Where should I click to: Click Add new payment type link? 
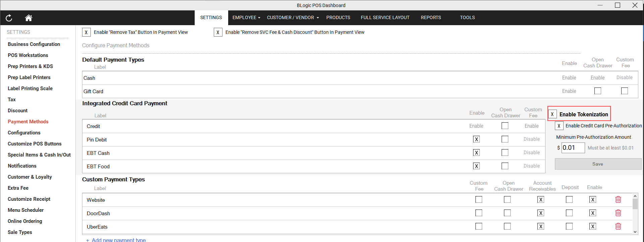click(118, 240)
